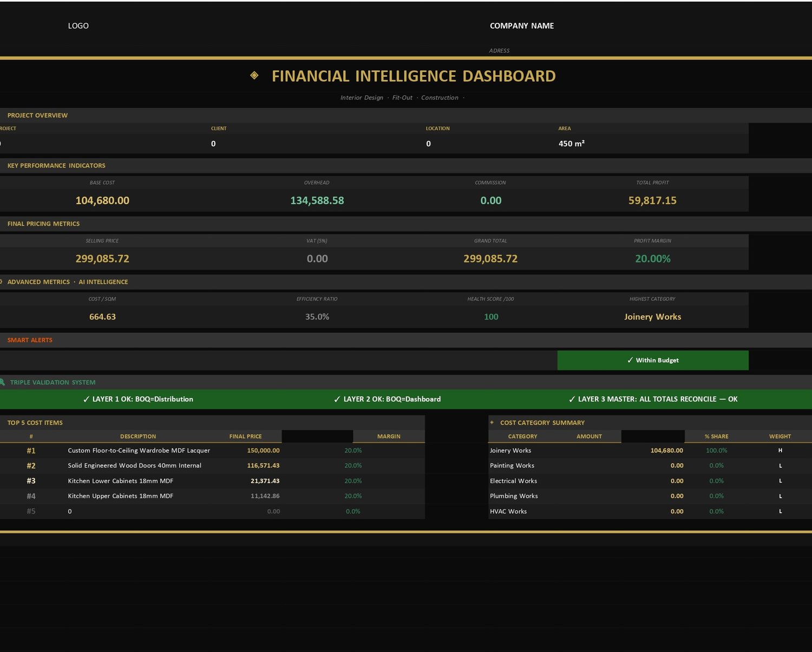Select the Painting Works category row

(512, 466)
